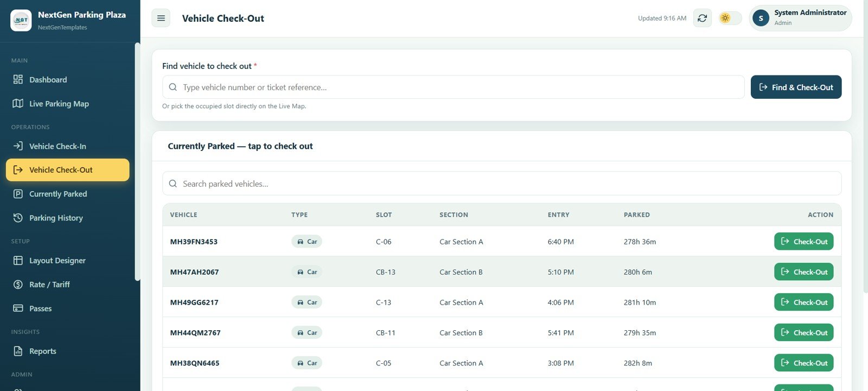
Task: Click the Layout Designer icon
Action: [18, 261]
